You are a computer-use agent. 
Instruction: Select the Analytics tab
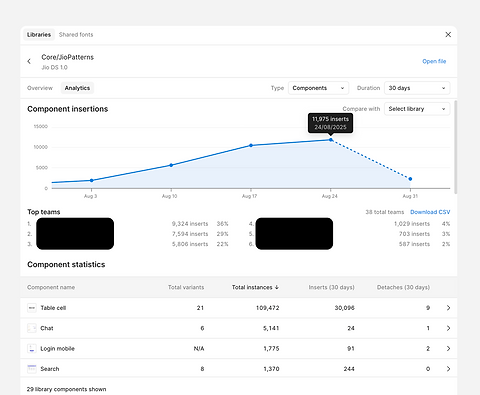[77, 88]
